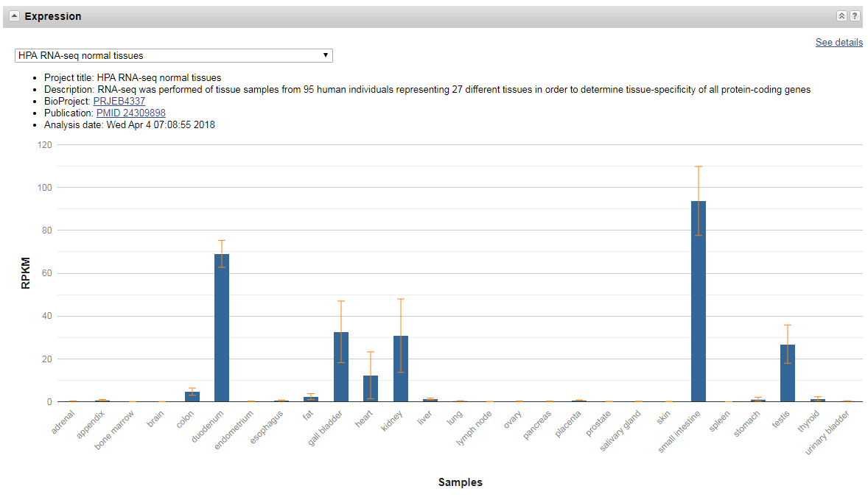
Task: Open the question mark help icon
Action: coord(855,16)
